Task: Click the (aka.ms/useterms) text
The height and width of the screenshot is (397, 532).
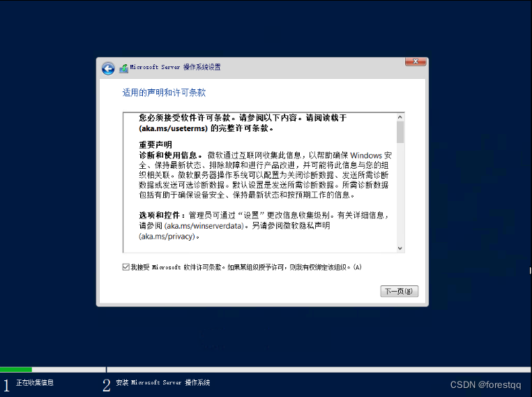Action: point(173,128)
